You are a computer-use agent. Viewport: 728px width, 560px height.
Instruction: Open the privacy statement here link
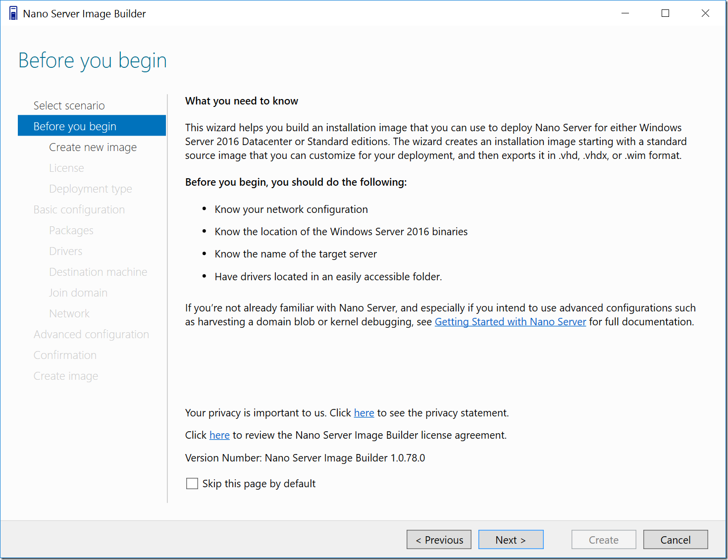pos(364,413)
